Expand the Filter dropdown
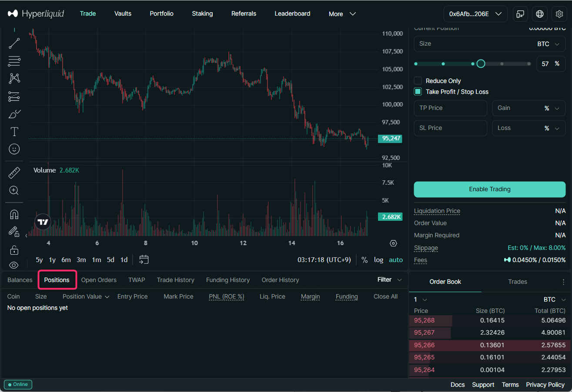This screenshot has width=572, height=392. point(389,279)
